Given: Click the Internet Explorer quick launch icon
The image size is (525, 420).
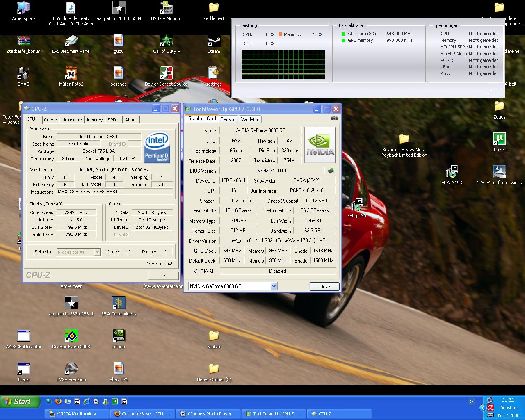Looking at the screenshot, I should point(87,402).
